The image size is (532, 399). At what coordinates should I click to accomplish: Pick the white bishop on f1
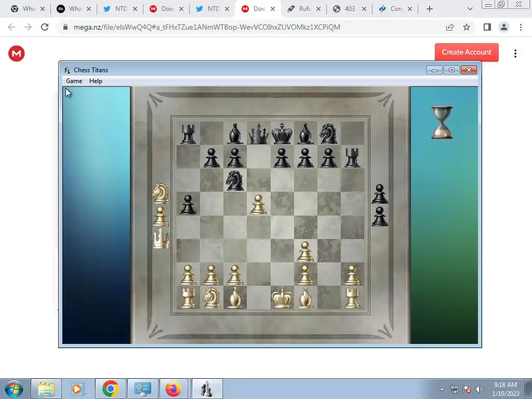click(x=305, y=298)
